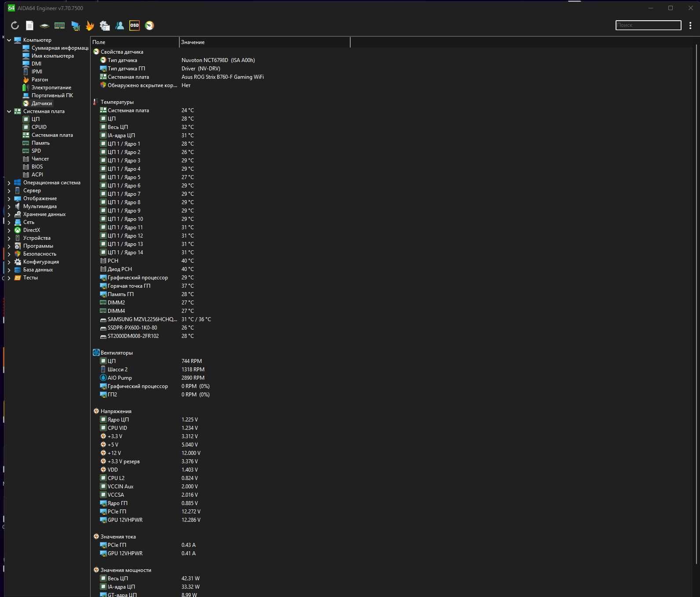Open the OSD panel toolbar icon
700x597 pixels.
point(135,26)
